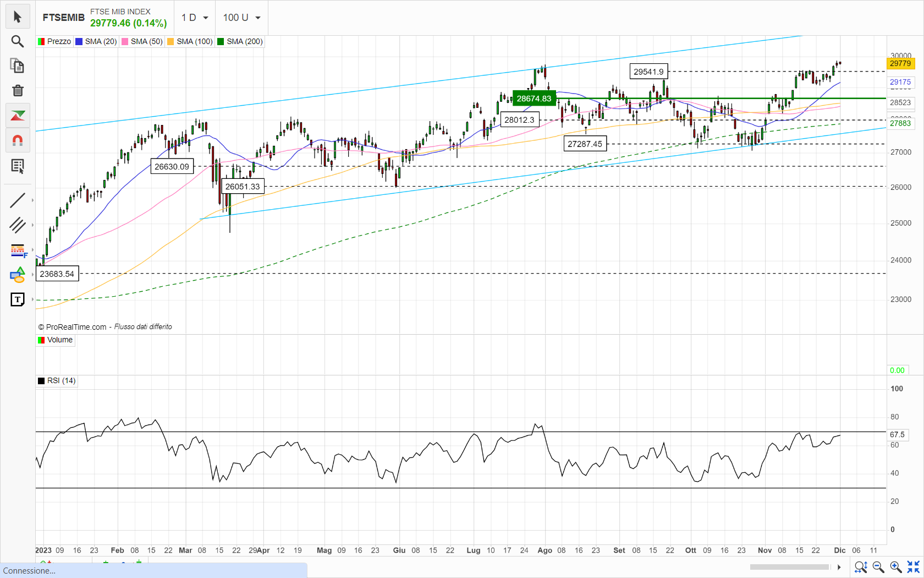
Task: Click the ProRealTime.com copyright link
Action: coord(72,326)
